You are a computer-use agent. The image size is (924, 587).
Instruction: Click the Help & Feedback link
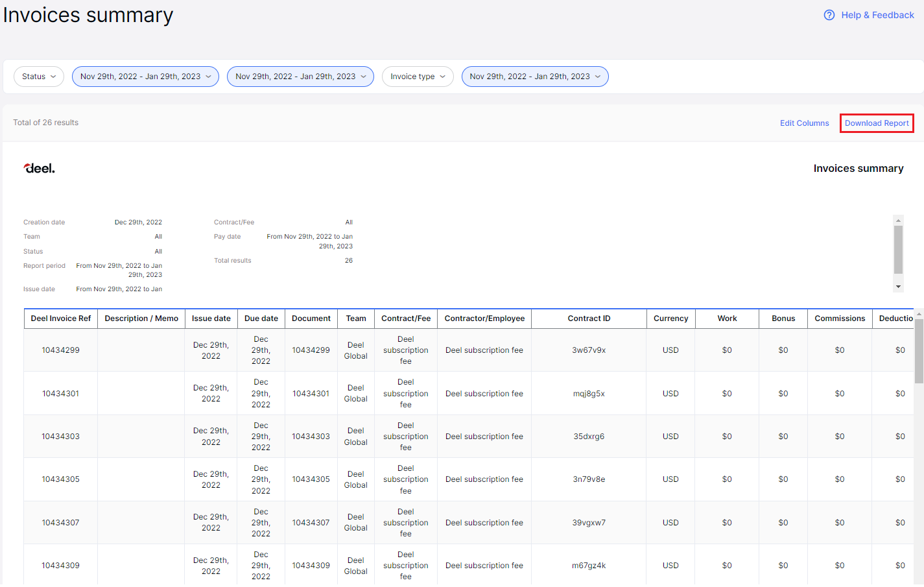[x=877, y=15]
